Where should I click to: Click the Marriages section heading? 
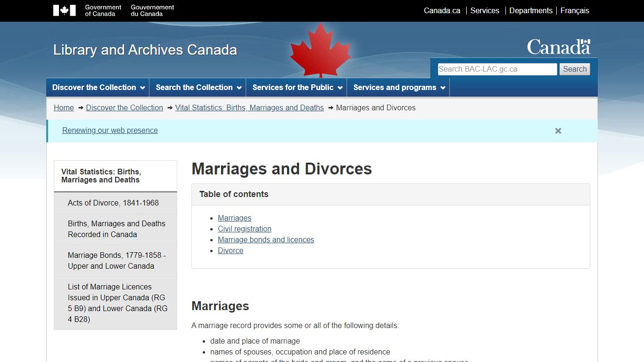click(220, 306)
